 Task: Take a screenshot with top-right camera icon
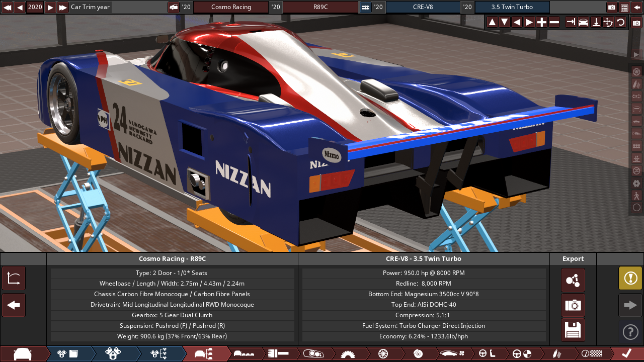tap(612, 7)
